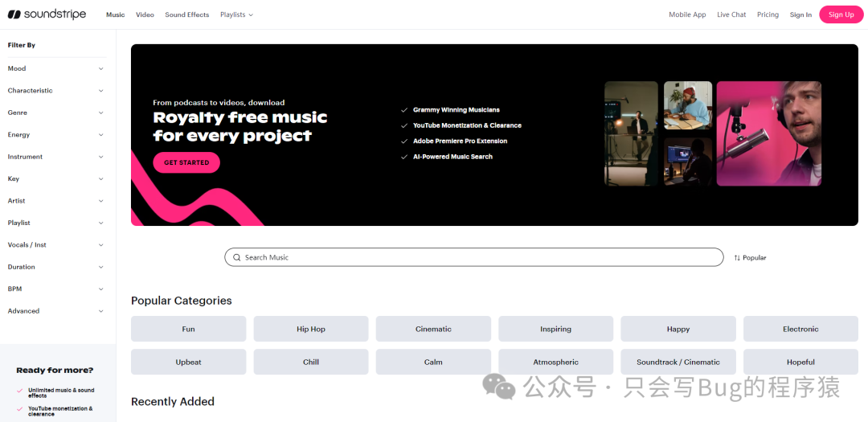The image size is (868, 422).
Task: Click the magnifier icon in search bar
Action: point(236,257)
